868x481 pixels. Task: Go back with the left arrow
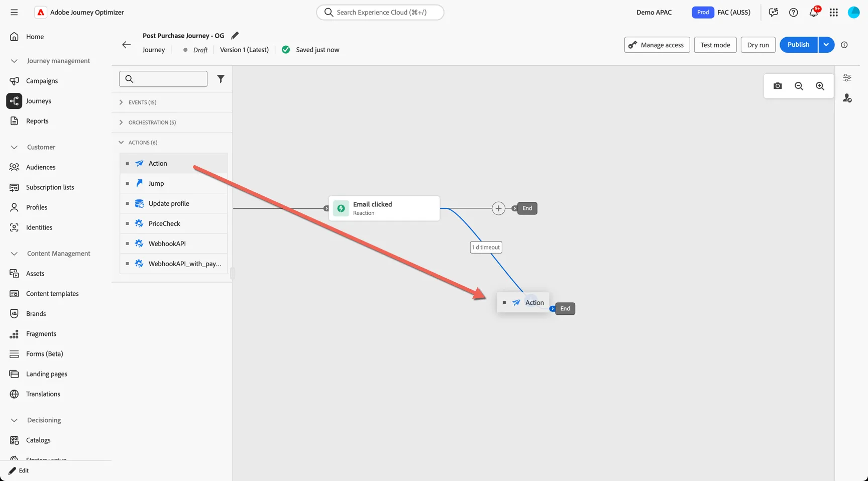pyautogui.click(x=126, y=45)
